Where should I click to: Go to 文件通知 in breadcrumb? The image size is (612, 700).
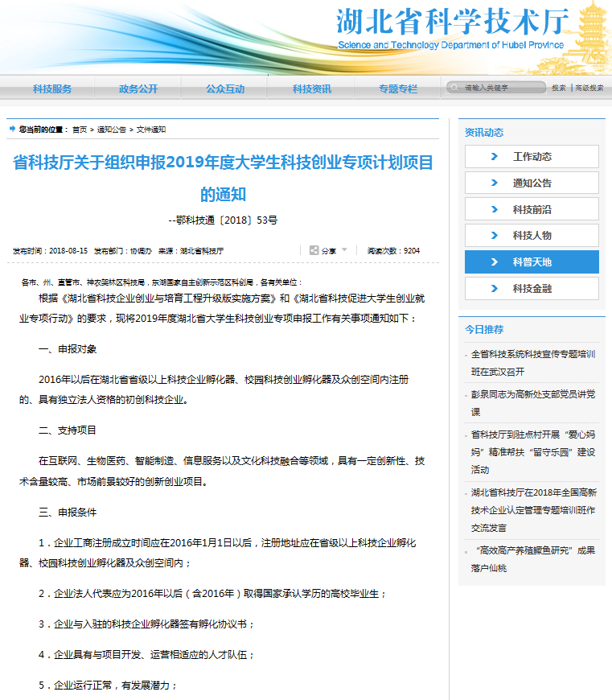coord(150,130)
